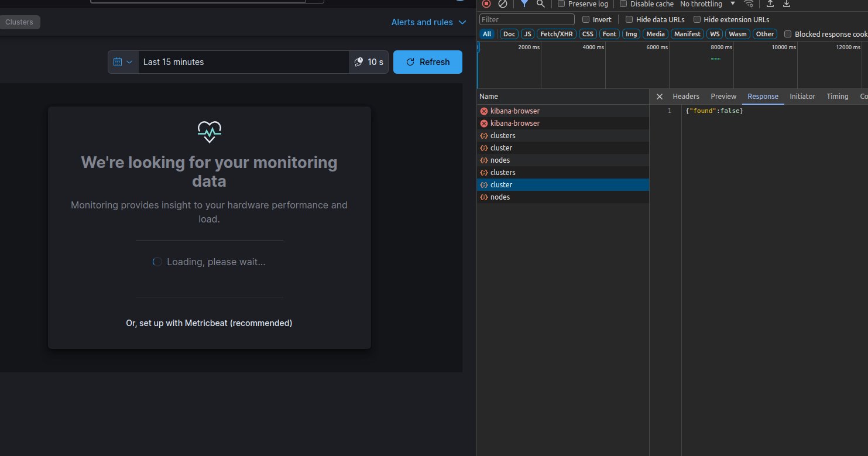Open the calendar quick menu icon
This screenshot has width=868, height=456.
click(118, 62)
